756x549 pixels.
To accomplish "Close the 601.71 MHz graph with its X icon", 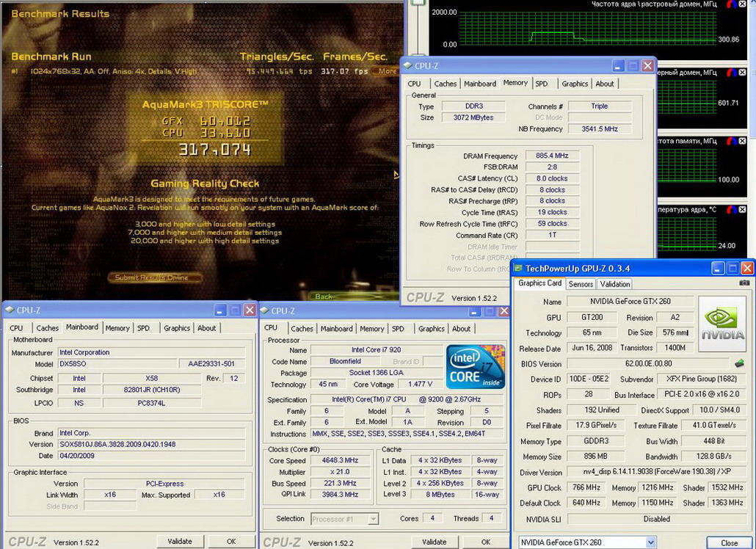I will point(743,73).
